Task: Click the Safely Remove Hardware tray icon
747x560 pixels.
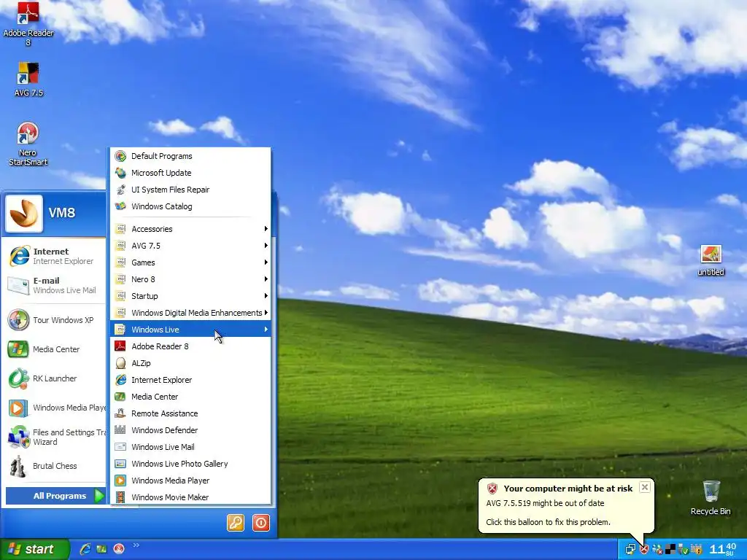Action: 683,550
